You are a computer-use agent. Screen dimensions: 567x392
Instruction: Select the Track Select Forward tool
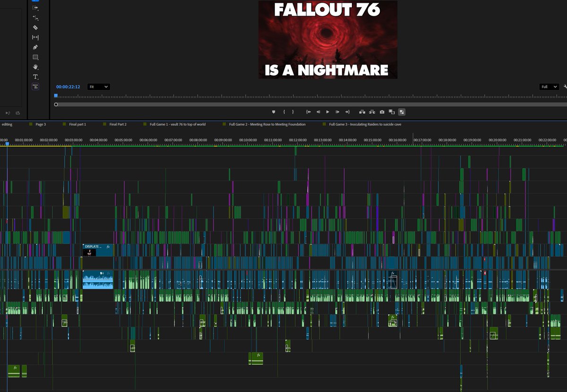pos(35,8)
